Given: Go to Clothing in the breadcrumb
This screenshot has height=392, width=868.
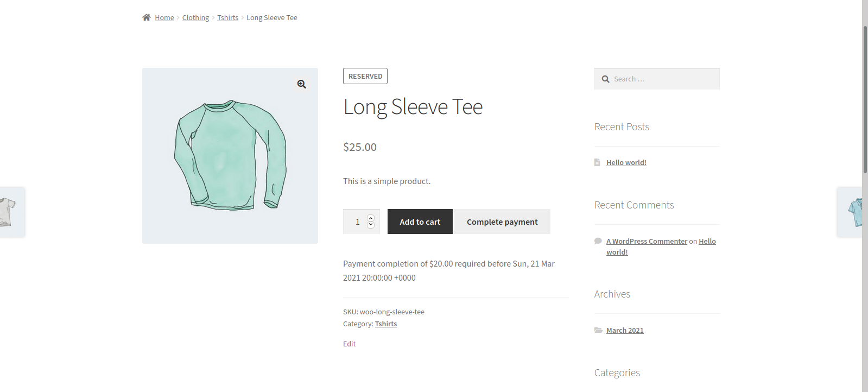Looking at the screenshot, I should click(x=195, y=18).
